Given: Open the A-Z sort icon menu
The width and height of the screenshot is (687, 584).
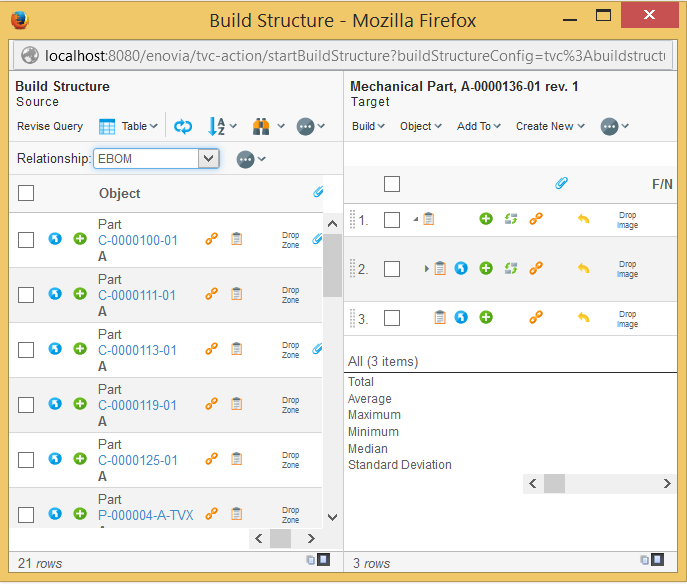Looking at the screenshot, I should 217,126.
